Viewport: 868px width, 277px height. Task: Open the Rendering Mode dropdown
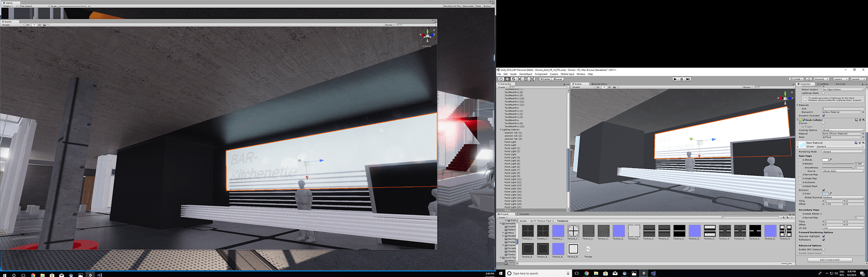pos(843,152)
